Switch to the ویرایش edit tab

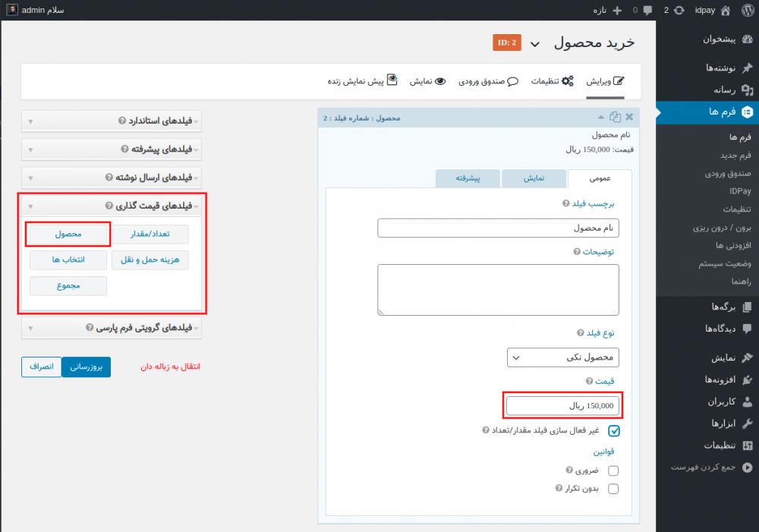click(605, 81)
